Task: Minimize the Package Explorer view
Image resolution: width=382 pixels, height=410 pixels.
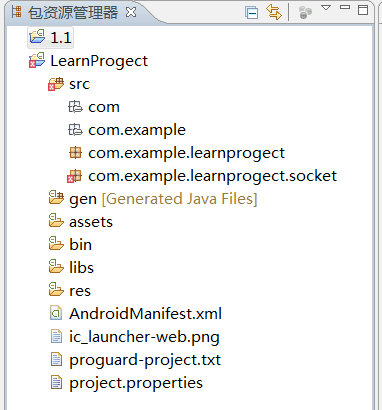Action: pos(345,7)
